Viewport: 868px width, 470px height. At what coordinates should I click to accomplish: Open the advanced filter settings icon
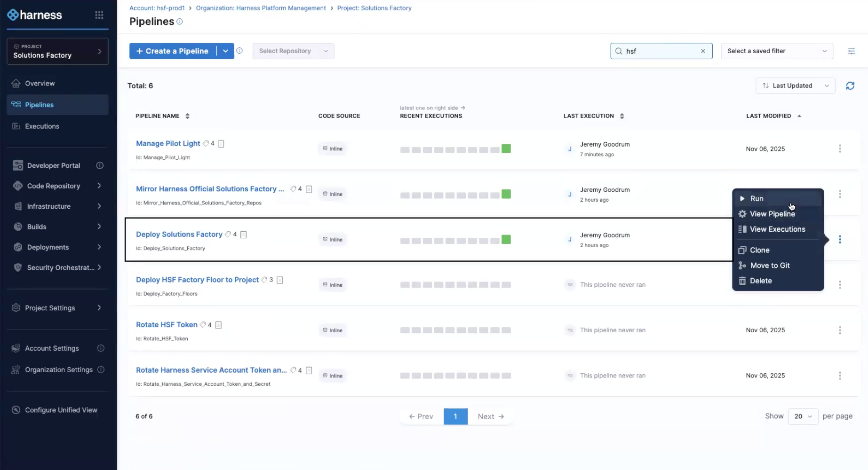(851, 51)
